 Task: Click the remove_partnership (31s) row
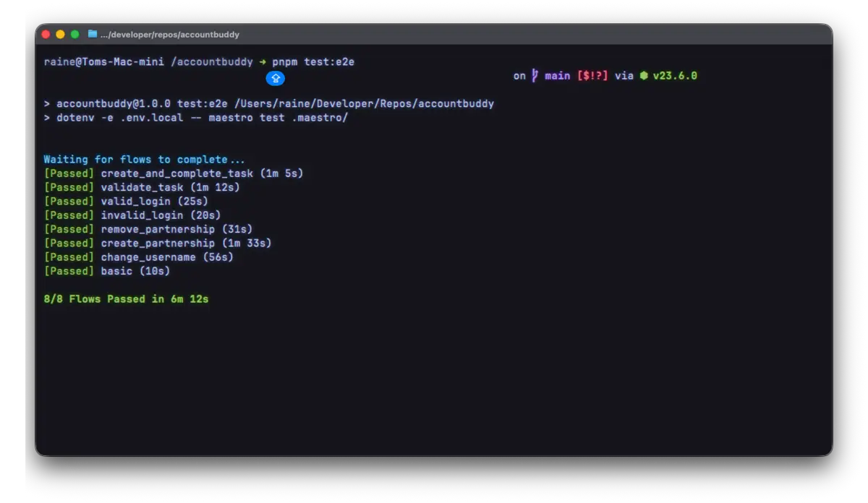[148, 229]
